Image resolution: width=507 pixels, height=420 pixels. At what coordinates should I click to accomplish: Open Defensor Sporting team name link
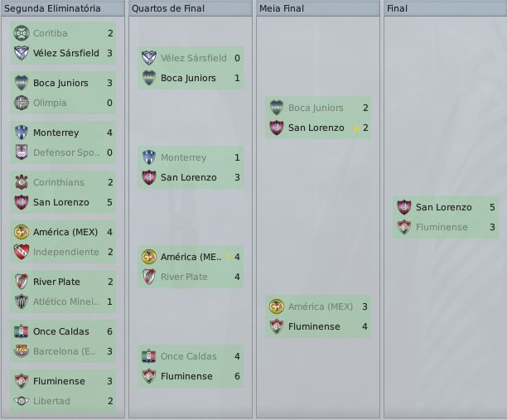pyautogui.click(x=65, y=152)
